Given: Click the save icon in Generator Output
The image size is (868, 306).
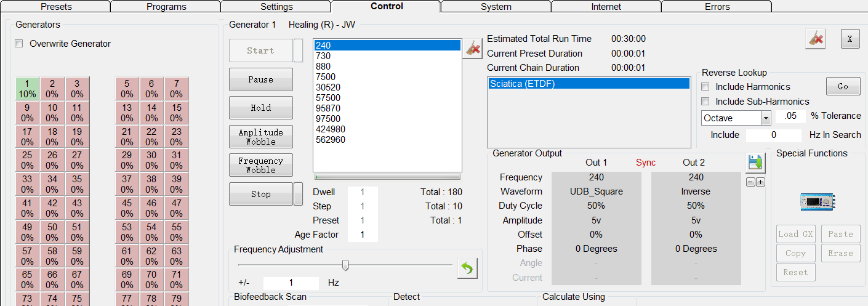Looking at the screenshot, I should pos(755,163).
